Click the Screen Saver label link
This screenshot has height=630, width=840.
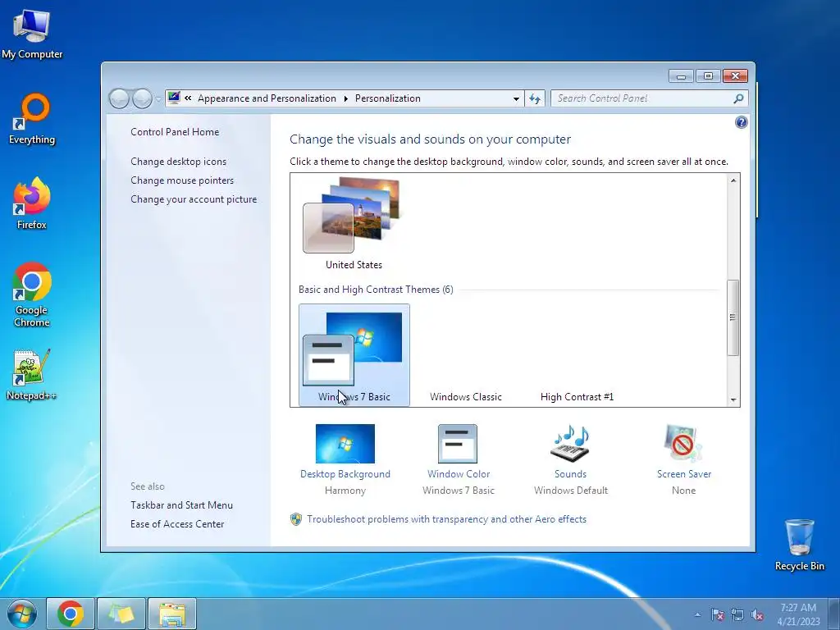[x=684, y=474]
